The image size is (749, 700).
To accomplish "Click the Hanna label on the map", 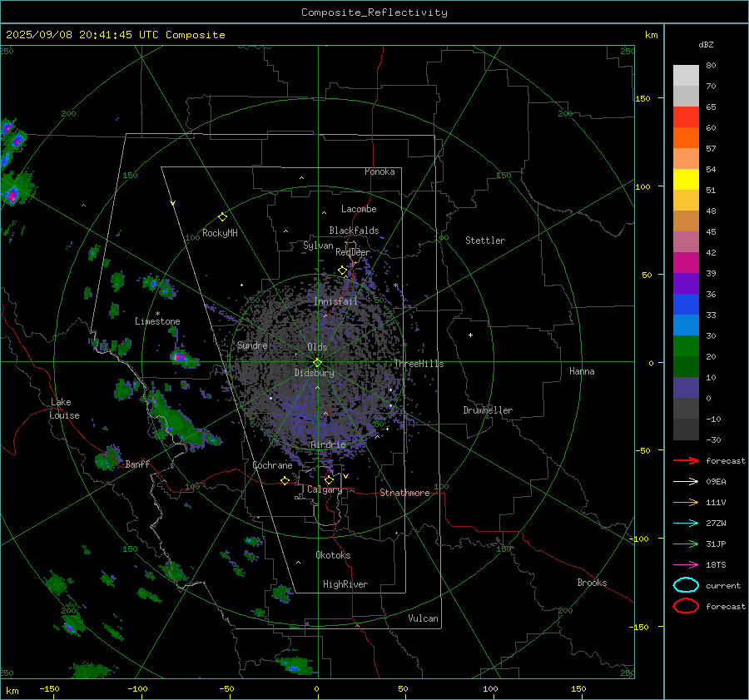I will pos(582,371).
